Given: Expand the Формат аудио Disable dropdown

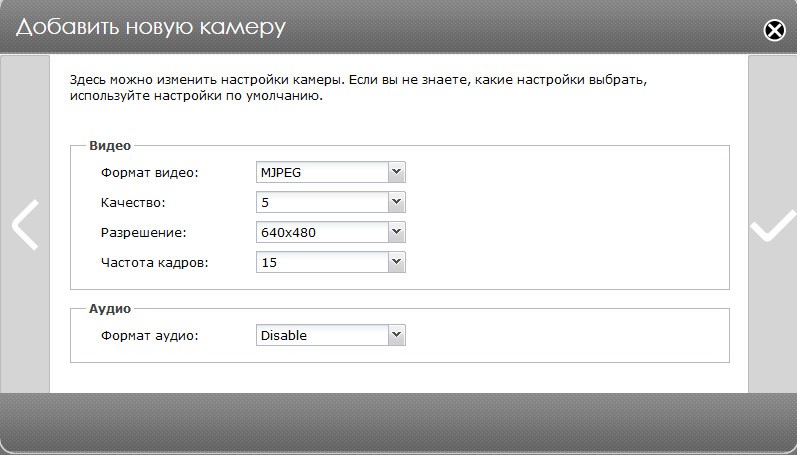Looking at the screenshot, I should coord(322,336).
